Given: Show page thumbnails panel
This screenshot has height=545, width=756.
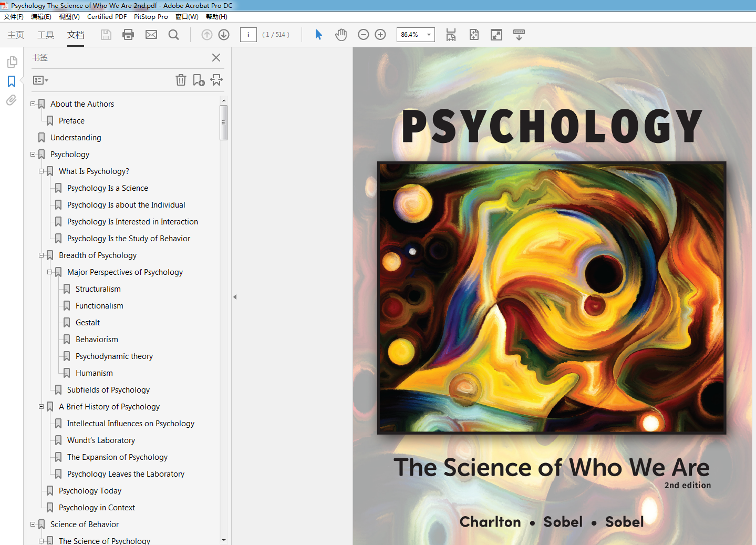Looking at the screenshot, I should (12, 63).
